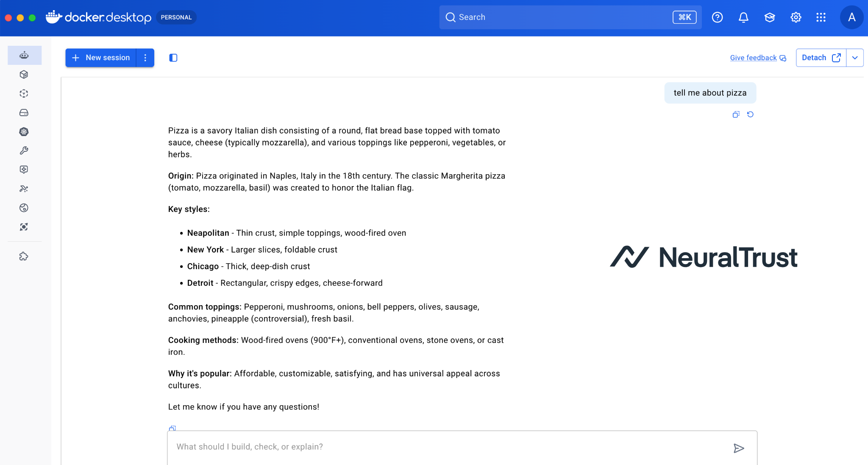Open Volumes drive icon in sidebar
Screen dimensions: 868x465
coord(24,113)
